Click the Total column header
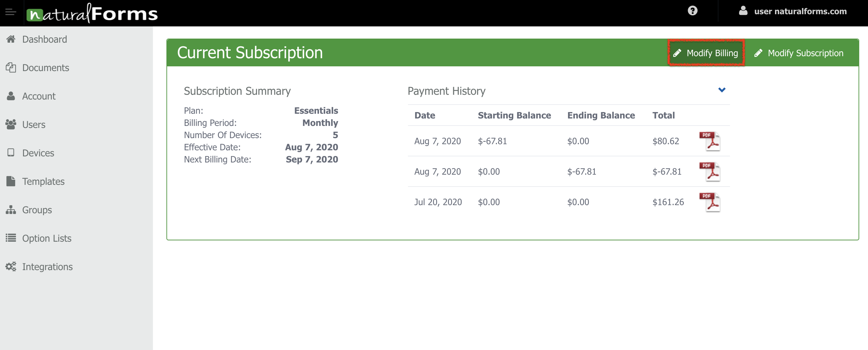Viewport: 868px width, 350px height. (664, 115)
